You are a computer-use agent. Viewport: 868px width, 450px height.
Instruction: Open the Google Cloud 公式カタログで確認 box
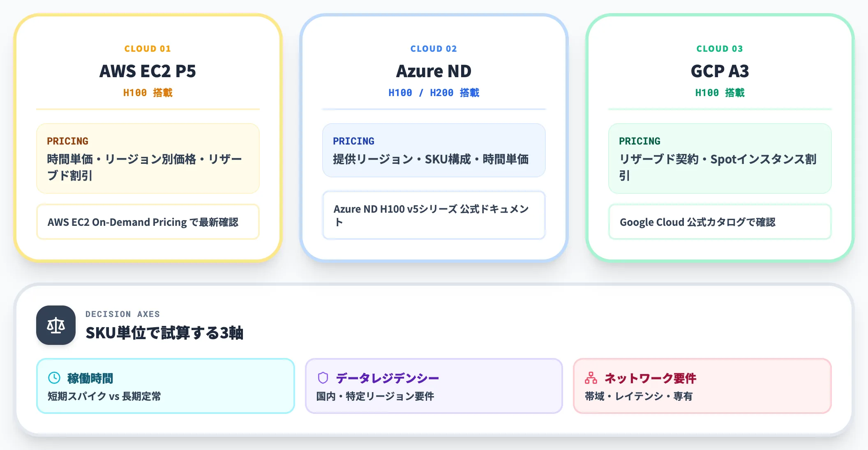(x=720, y=222)
